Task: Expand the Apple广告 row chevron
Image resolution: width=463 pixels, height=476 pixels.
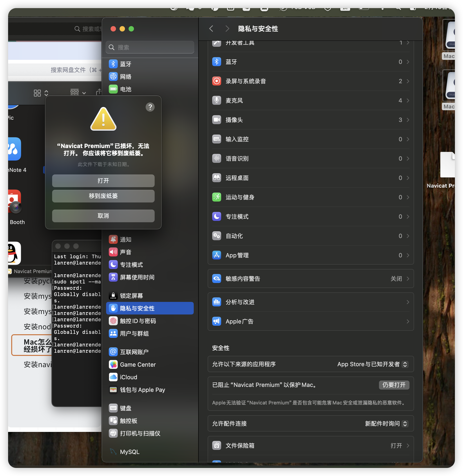Action: 408,321
